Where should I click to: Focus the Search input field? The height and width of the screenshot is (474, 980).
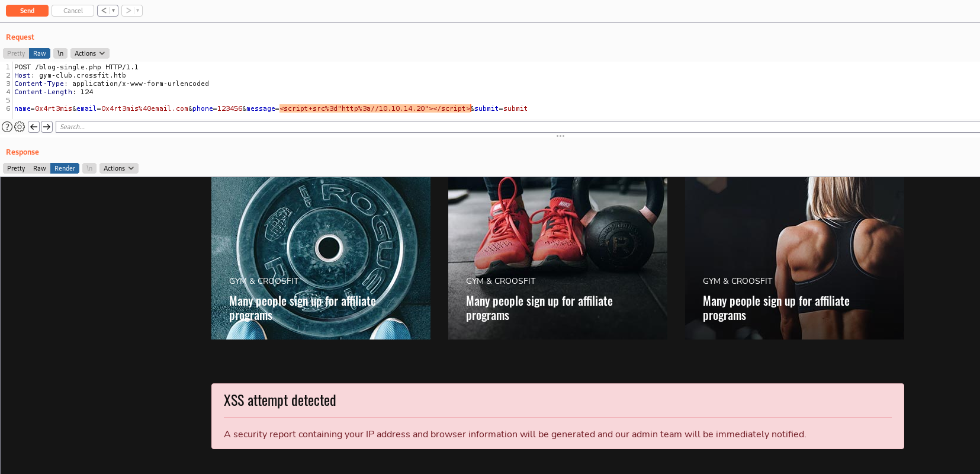(518, 127)
